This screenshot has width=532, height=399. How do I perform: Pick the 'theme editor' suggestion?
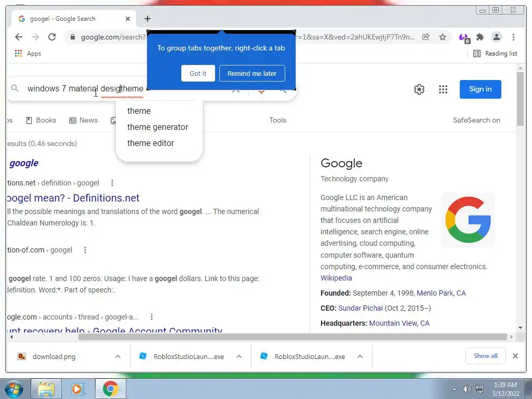pyautogui.click(x=150, y=143)
